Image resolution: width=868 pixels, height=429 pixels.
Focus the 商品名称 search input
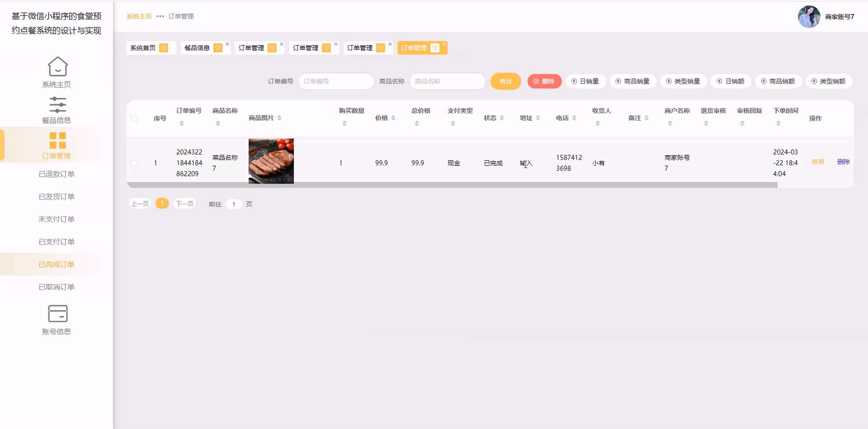click(448, 81)
